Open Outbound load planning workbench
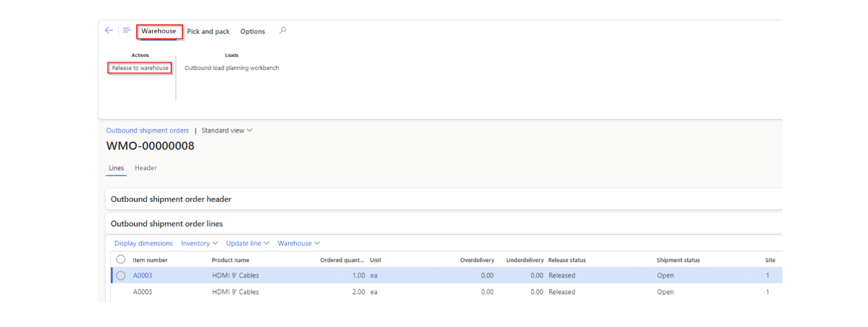The image size is (868, 327). click(x=232, y=68)
